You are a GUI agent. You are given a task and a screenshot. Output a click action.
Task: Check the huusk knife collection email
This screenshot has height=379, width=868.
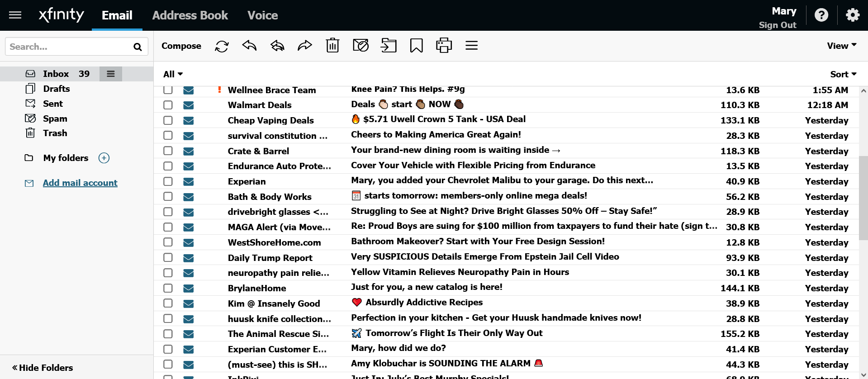click(x=168, y=318)
